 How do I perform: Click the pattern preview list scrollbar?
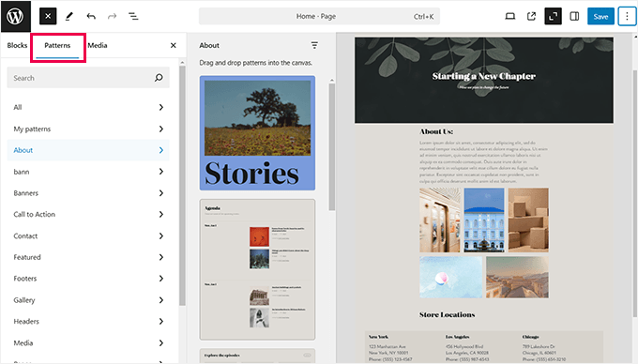click(331, 147)
